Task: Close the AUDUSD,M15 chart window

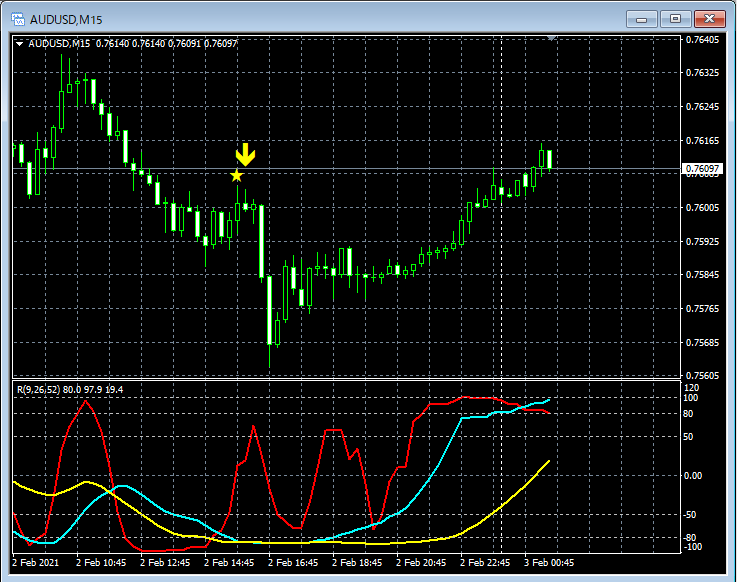Action: tap(710, 19)
